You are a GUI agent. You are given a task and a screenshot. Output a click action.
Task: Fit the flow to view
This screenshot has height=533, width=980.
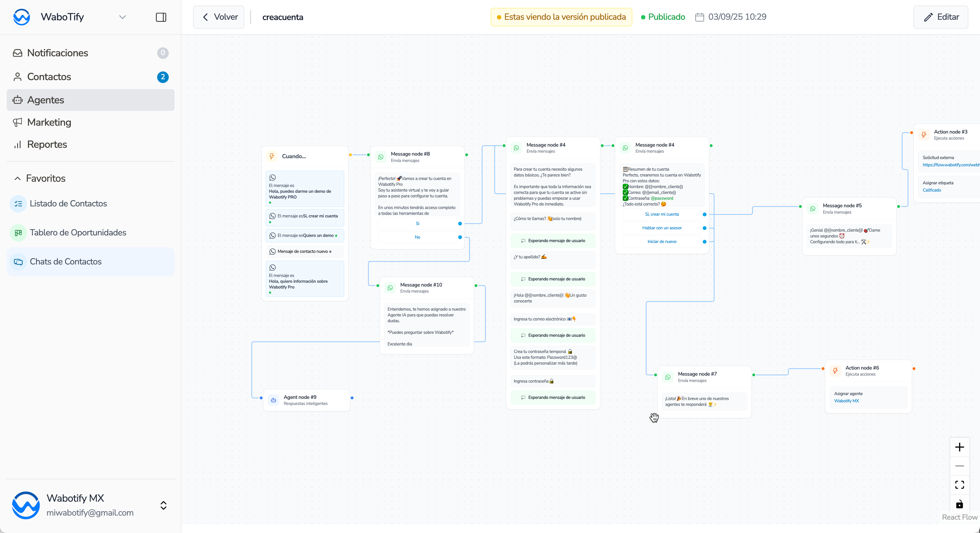[959, 485]
